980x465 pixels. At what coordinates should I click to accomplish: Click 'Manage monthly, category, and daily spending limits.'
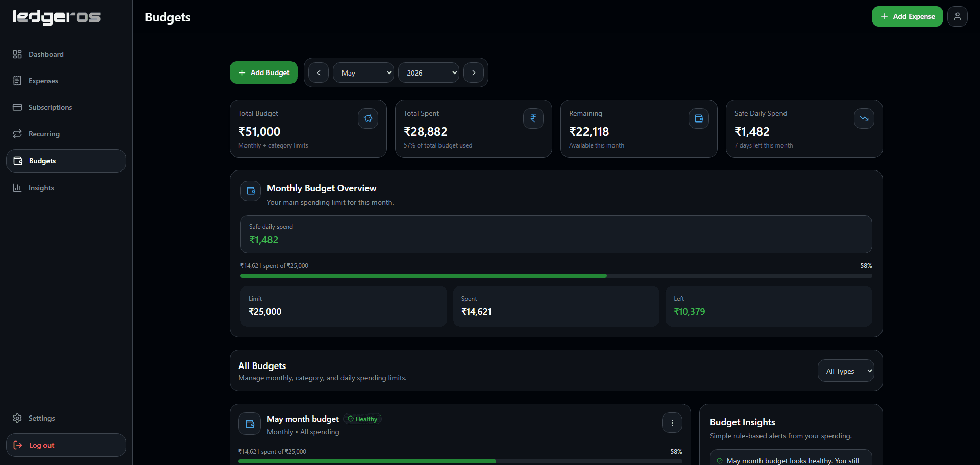pyautogui.click(x=323, y=378)
